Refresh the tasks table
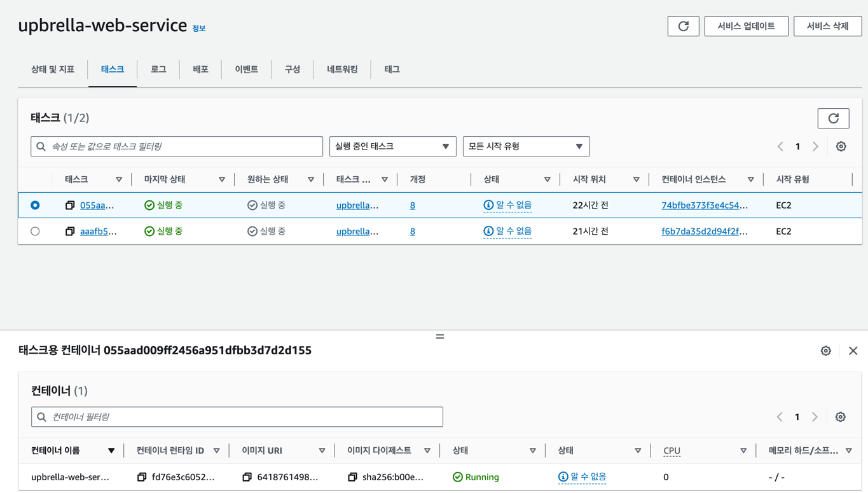The image size is (868, 493). point(833,118)
